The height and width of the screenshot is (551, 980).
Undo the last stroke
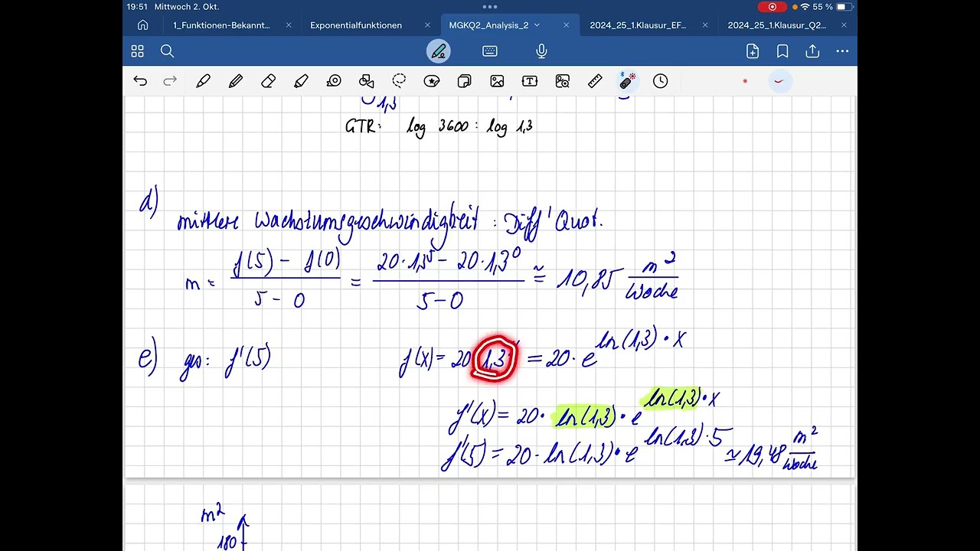pyautogui.click(x=139, y=81)
